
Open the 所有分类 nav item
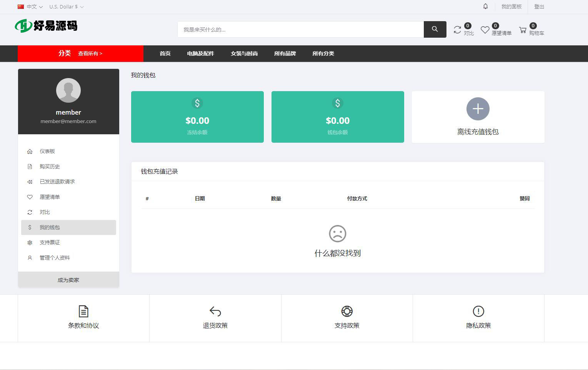coord(323,53)
